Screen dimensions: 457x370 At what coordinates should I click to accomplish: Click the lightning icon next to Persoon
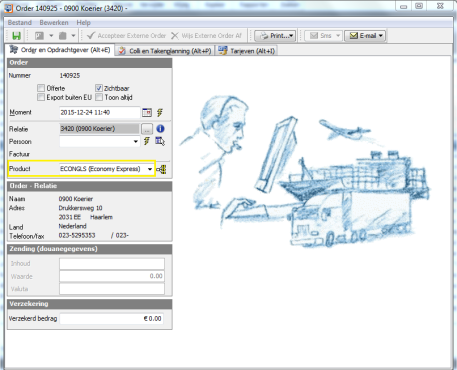[x=147, y=141]
